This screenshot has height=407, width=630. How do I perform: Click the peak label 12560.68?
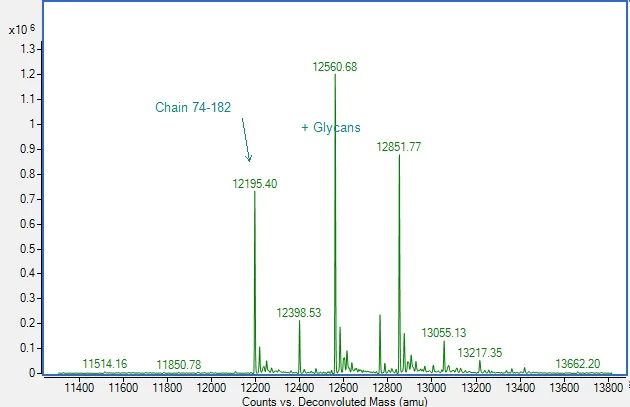pyautogui.click(x=335, y=67)
